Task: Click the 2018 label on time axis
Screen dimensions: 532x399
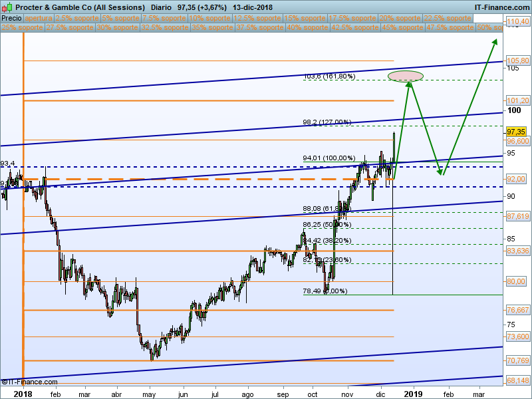Action: (23, 394)
